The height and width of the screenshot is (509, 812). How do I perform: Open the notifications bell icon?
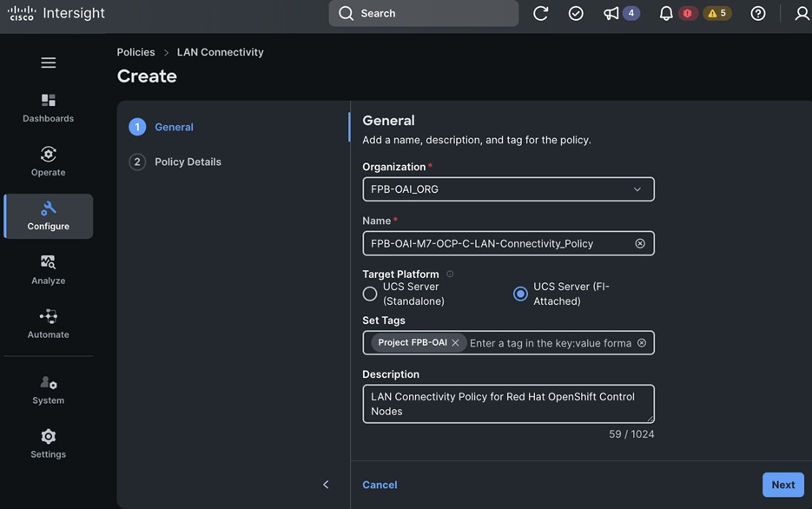pyautogui.click(x=666, y=13)
